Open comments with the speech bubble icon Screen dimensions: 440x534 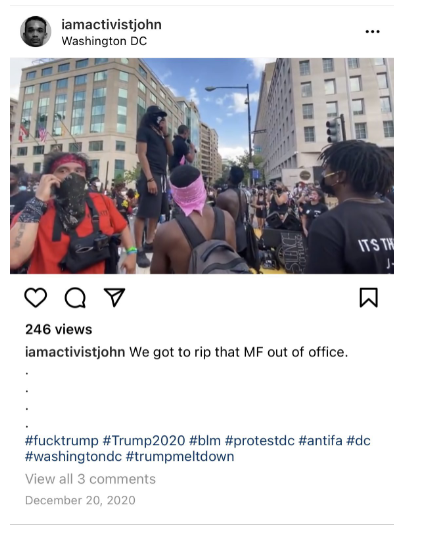[75, 298]
